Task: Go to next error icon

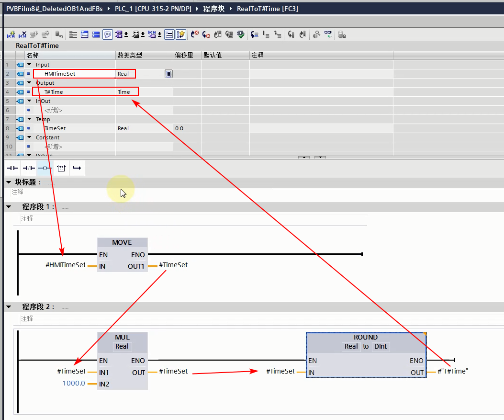Action: [194, 34]
